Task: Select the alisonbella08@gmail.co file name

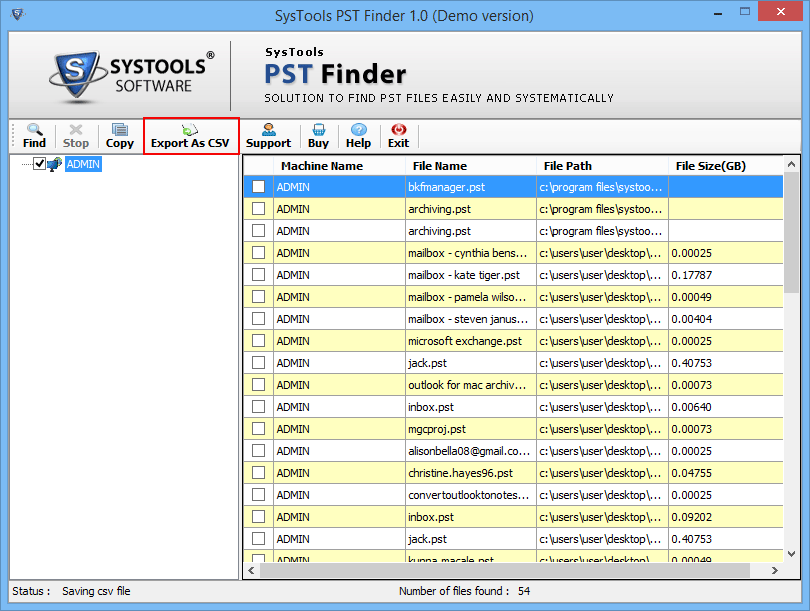Action: [x=469, y=451]
